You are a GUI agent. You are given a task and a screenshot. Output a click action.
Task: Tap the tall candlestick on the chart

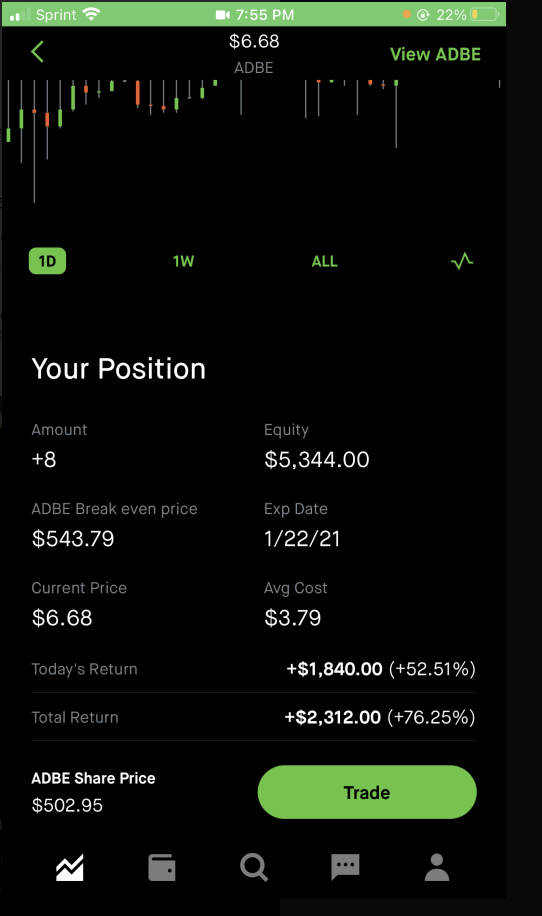coord(34,141)
